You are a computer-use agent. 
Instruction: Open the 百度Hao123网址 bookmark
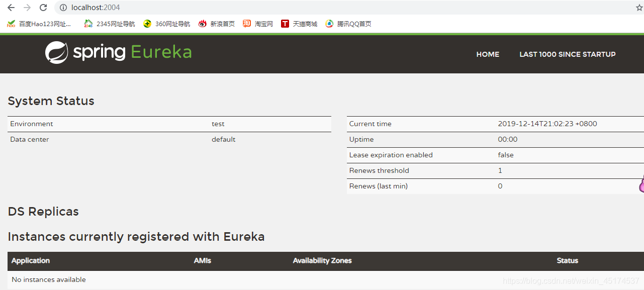39,24
